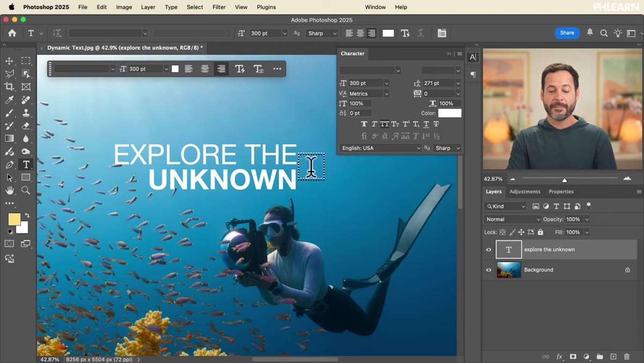Hide the explore the unknown layer

pos(488,250)
